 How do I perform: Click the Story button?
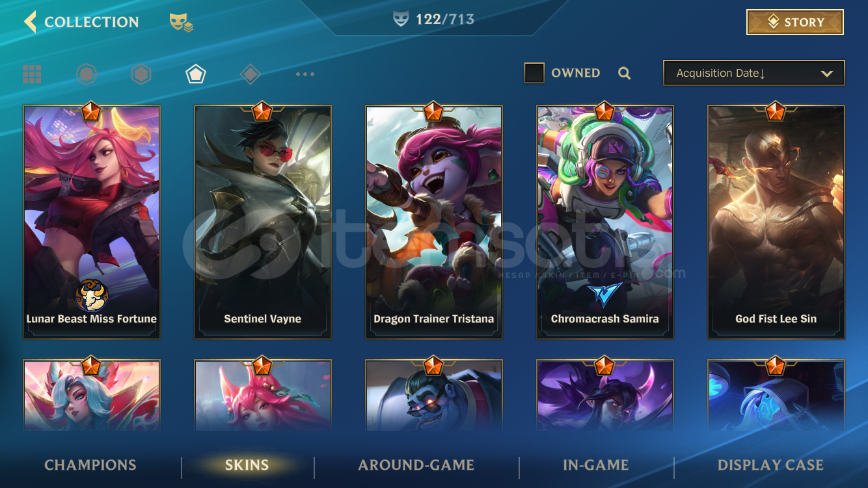[794, 22]
